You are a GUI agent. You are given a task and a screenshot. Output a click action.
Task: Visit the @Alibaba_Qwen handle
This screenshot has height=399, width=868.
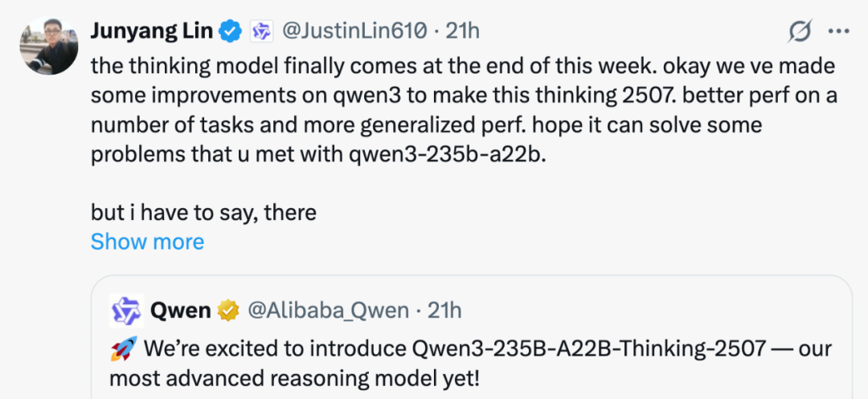pyautogui.click(x=328, y=311)
